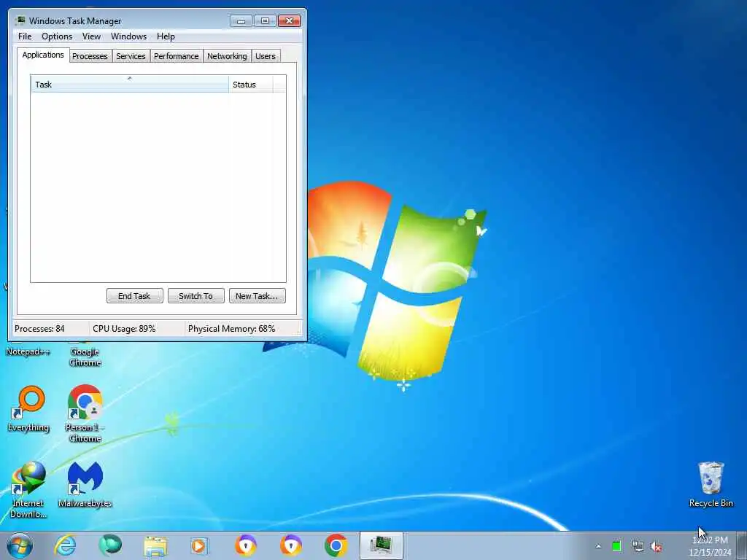Click Processes: 84 in status bar
Screen dimensions: 747x560
(x=39, y=329)
